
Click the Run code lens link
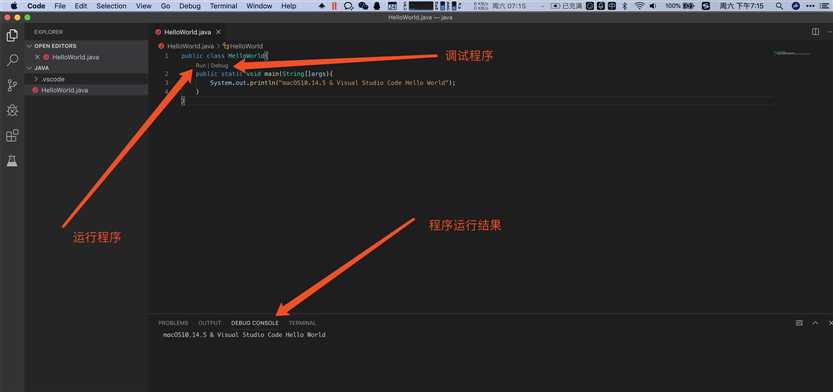tap(201, 65)
